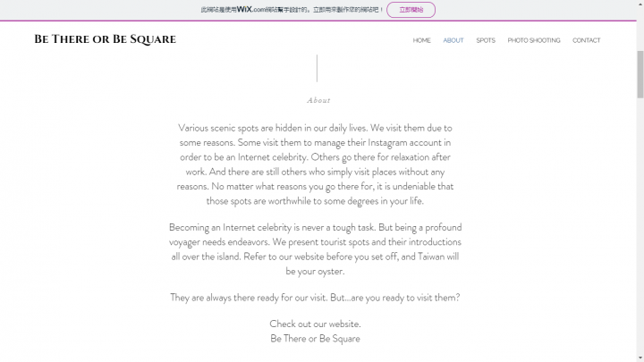Click the paragraph starting Various scenic spots
The height and width of the screenshot is (362, 644).
(315, 164)
